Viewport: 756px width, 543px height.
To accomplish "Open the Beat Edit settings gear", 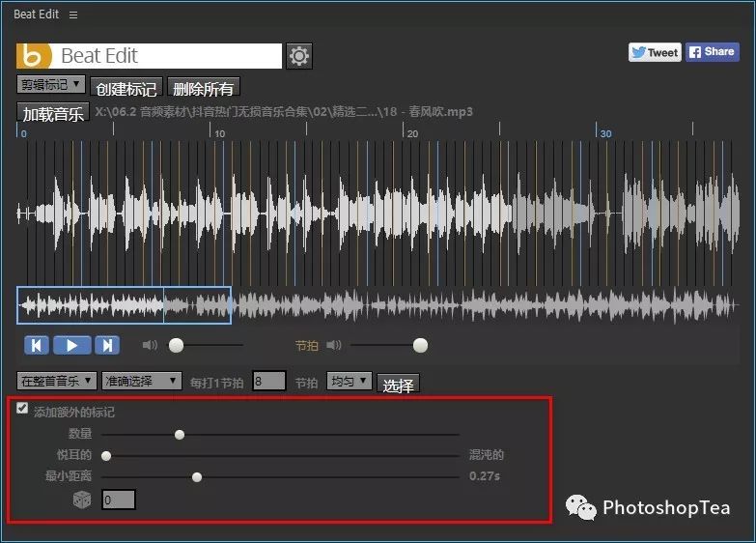I will 299,56.
